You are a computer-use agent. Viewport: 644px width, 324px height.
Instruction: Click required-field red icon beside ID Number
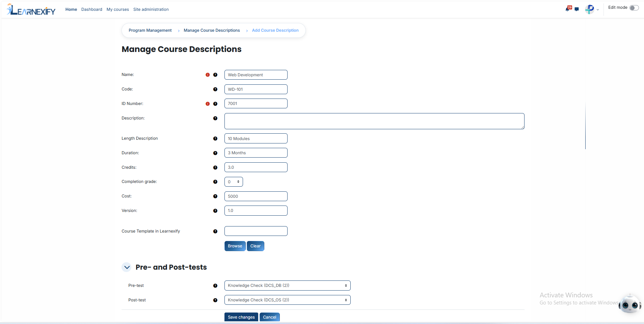pos(208,104)
